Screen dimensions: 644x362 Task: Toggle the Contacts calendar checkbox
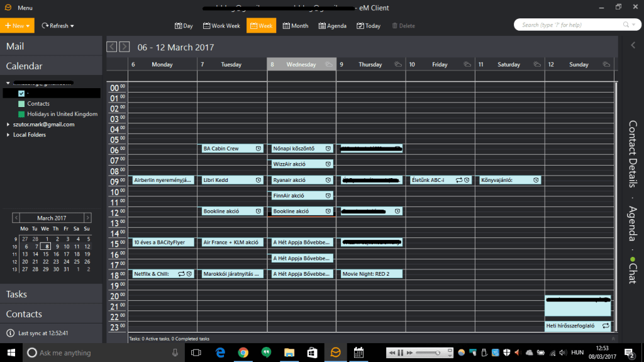[22, 104]
